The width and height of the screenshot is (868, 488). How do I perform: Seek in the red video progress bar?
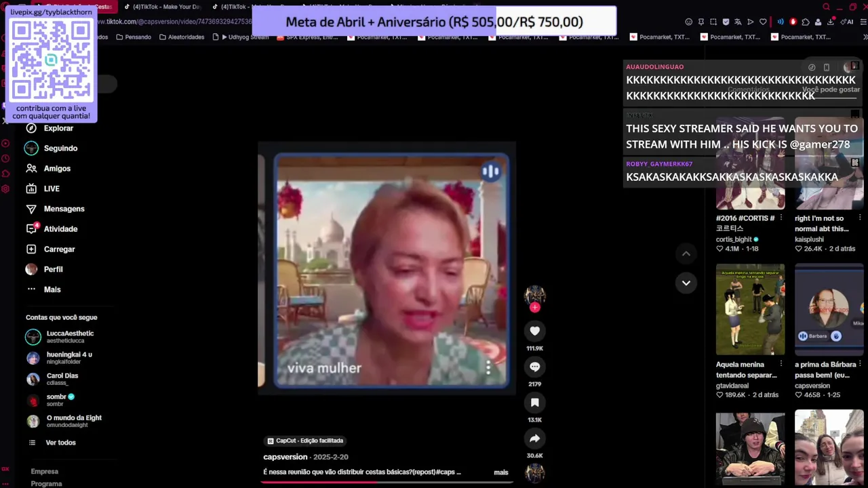387,483
